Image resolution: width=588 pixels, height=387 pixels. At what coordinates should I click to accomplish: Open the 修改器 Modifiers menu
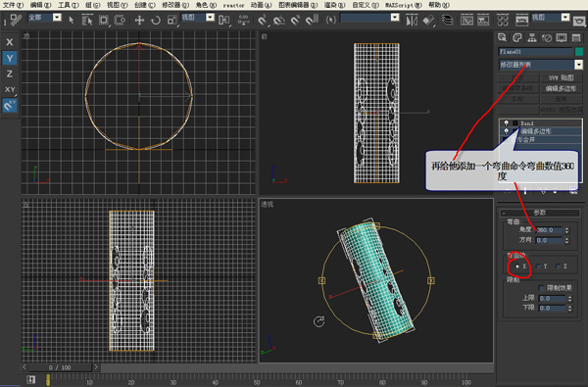pos(175,5)
